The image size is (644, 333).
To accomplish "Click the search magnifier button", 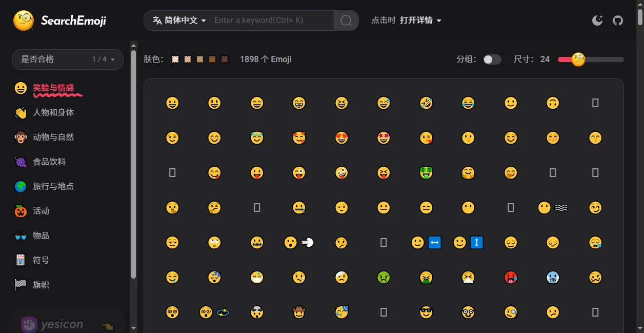I will [346, 21].
